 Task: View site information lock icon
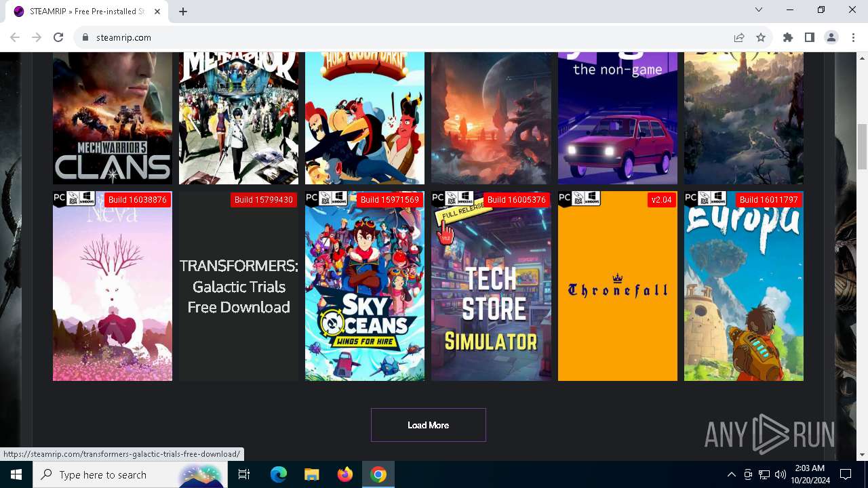[x=85, y=37]
